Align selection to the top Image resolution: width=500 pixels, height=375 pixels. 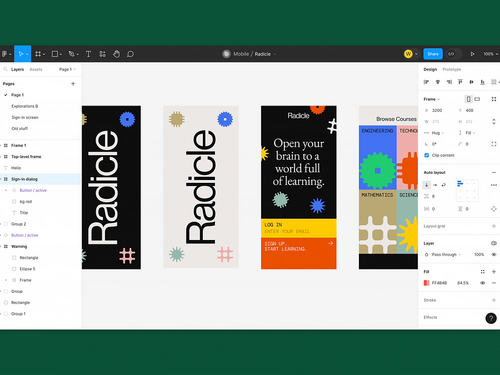pos(460,82)
